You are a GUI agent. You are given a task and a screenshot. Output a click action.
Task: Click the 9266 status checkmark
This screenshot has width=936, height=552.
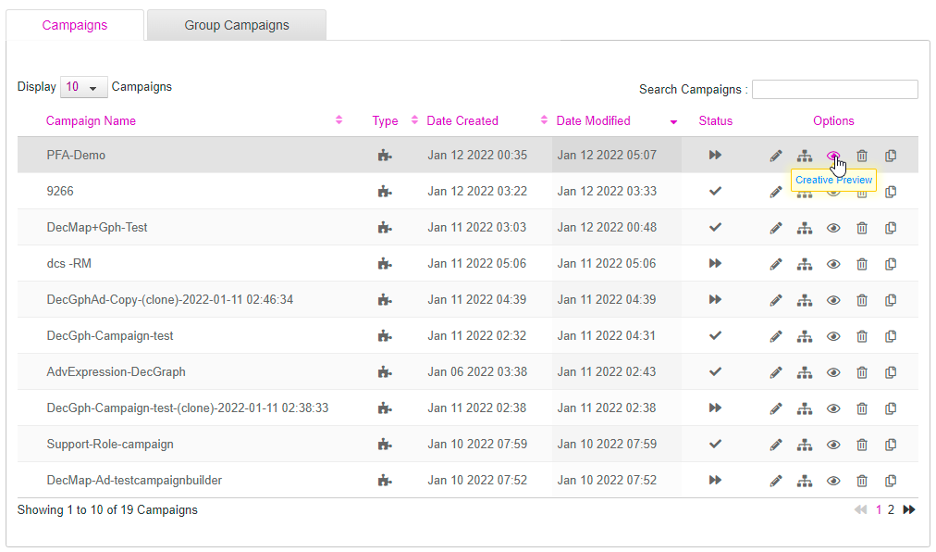click(715, 191)
